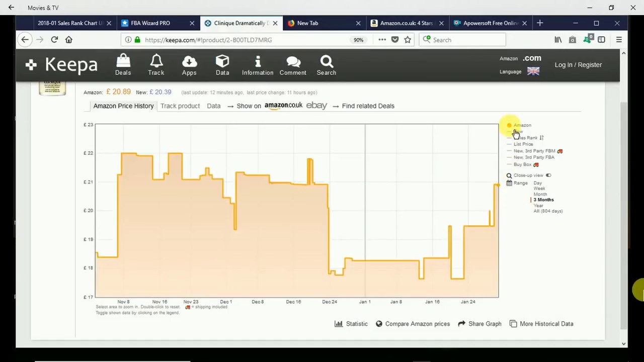Open the Firefox hamburger menu

pyautogui.click(x=619, y=40)
